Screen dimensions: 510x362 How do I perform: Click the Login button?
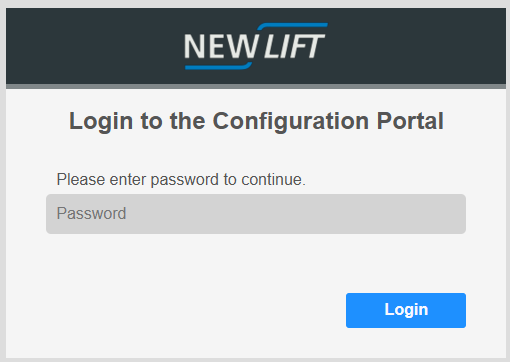tap(406, 310)
